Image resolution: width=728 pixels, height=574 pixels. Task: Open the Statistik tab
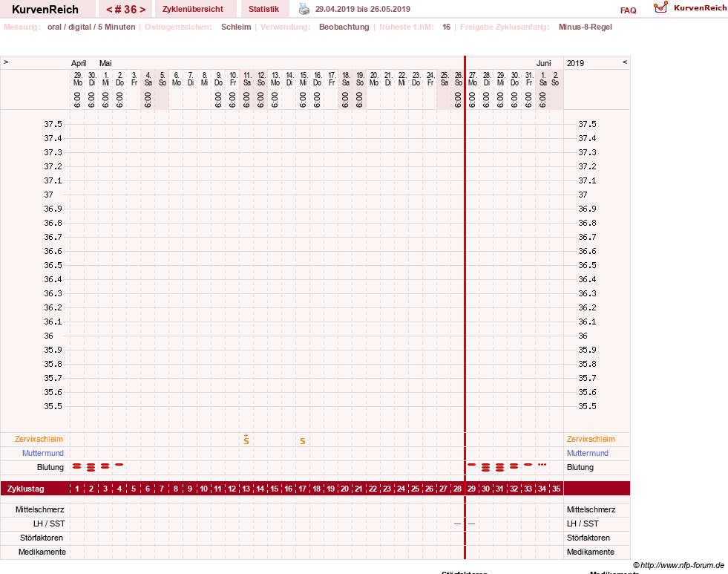coord(263,9)
